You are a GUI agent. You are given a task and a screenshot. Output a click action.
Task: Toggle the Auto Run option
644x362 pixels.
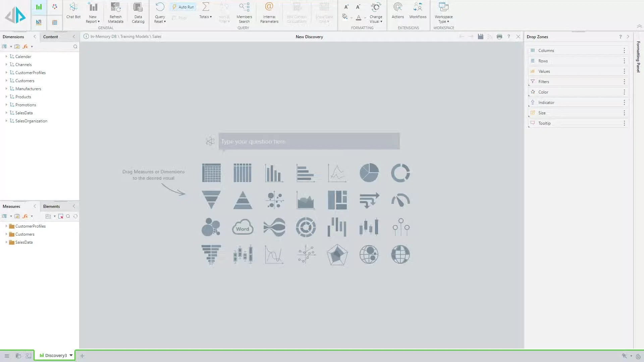click(x=183, y=7)
